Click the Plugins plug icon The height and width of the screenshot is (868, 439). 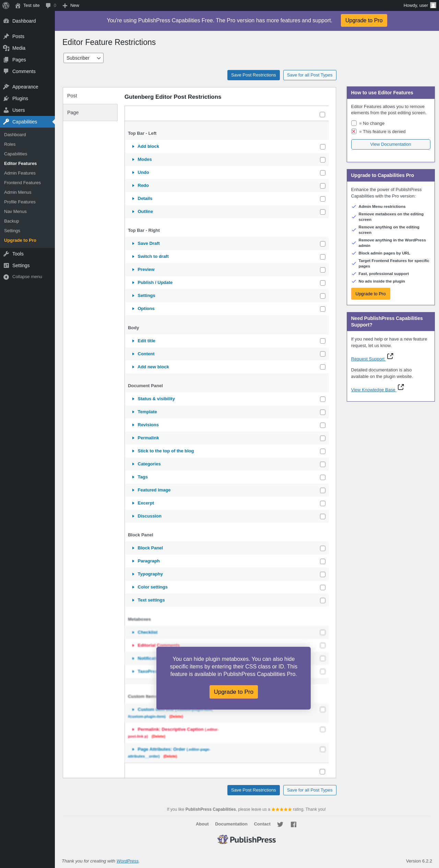click(x=6, y=98)
